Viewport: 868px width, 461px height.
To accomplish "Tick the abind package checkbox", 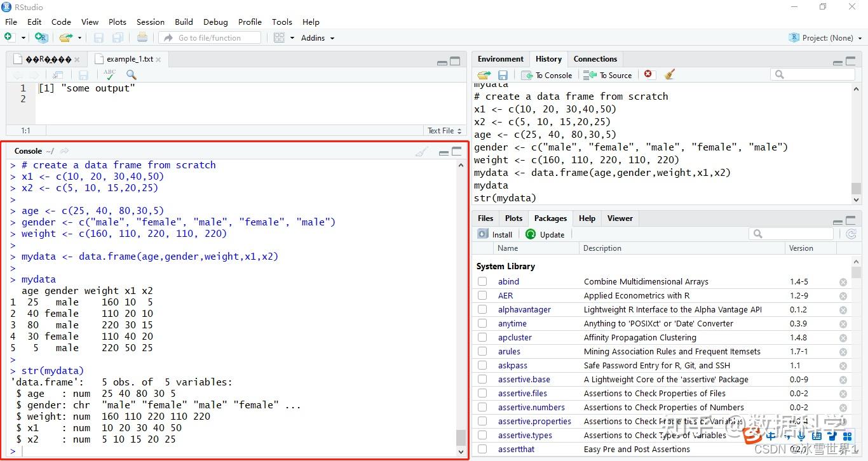I will click(x=482, y=282).
